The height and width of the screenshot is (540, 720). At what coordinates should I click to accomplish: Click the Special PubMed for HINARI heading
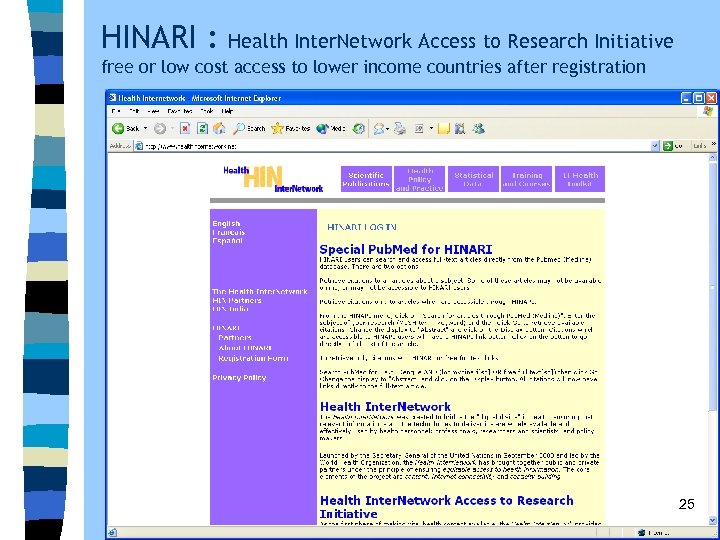[x=405, y=249]
